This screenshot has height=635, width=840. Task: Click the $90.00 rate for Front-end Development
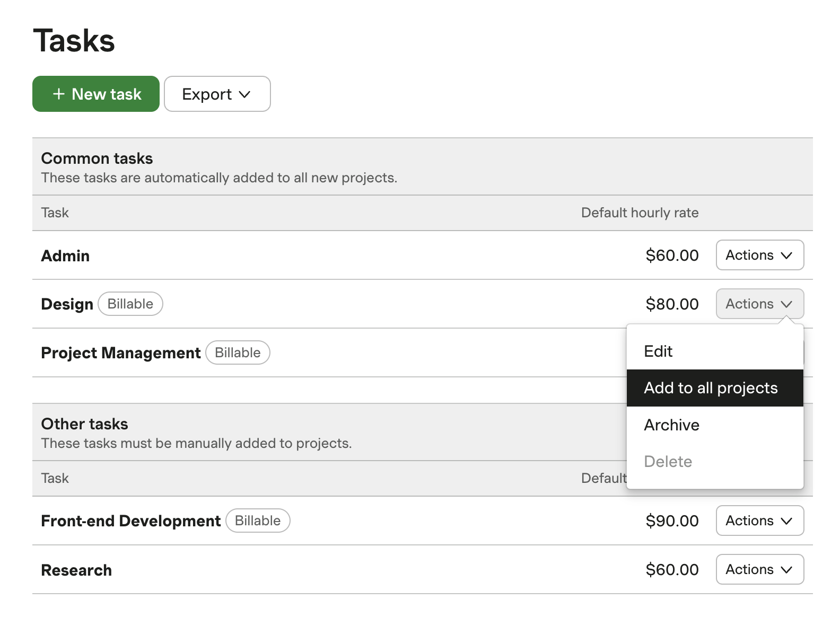point(672,521)
